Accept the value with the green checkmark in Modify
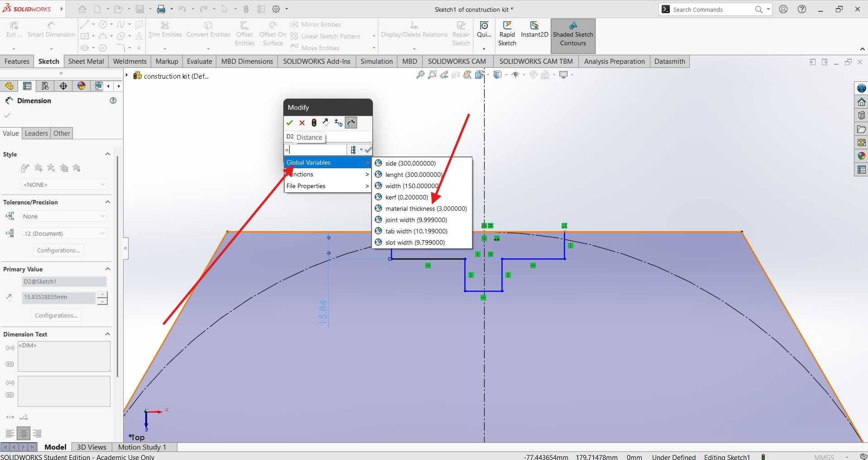Screen dimensions: 868x460 tap(290, 123)
